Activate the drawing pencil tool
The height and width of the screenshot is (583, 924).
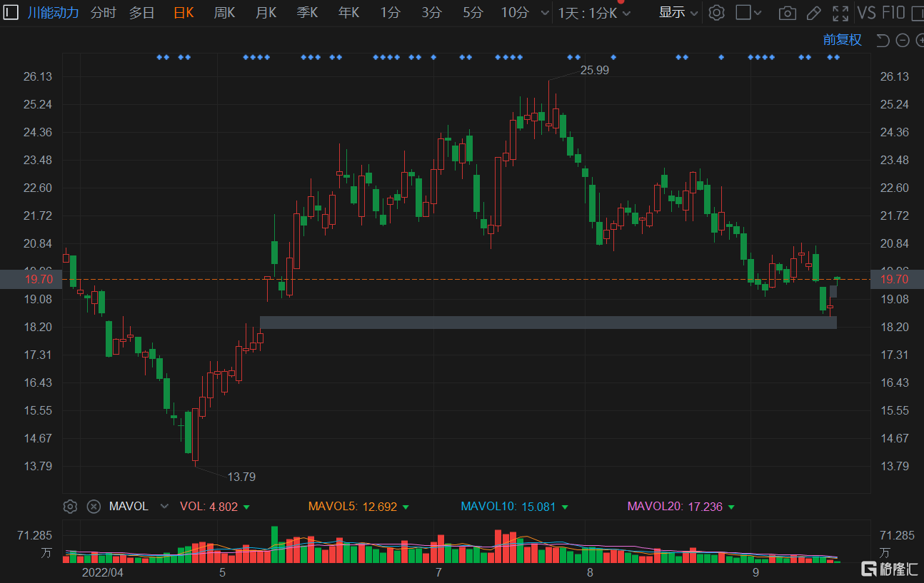pos(813,13)
